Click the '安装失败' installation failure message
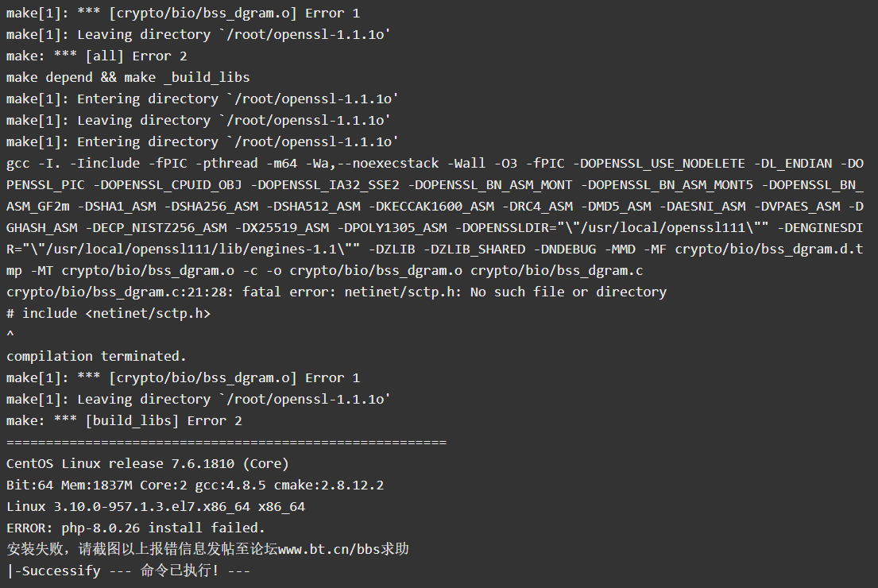The image size is (878, 588). point(207,549)
